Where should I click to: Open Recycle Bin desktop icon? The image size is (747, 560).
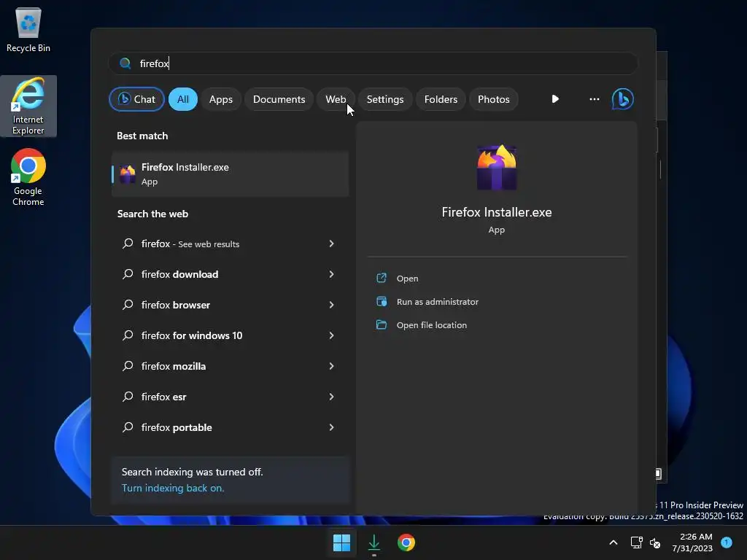tap(28, 29)
